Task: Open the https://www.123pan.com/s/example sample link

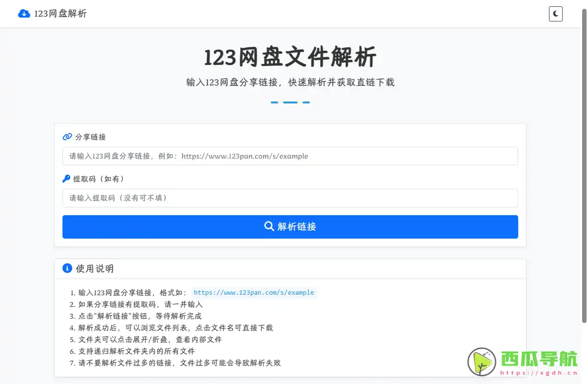Action: tap(254, 292)
